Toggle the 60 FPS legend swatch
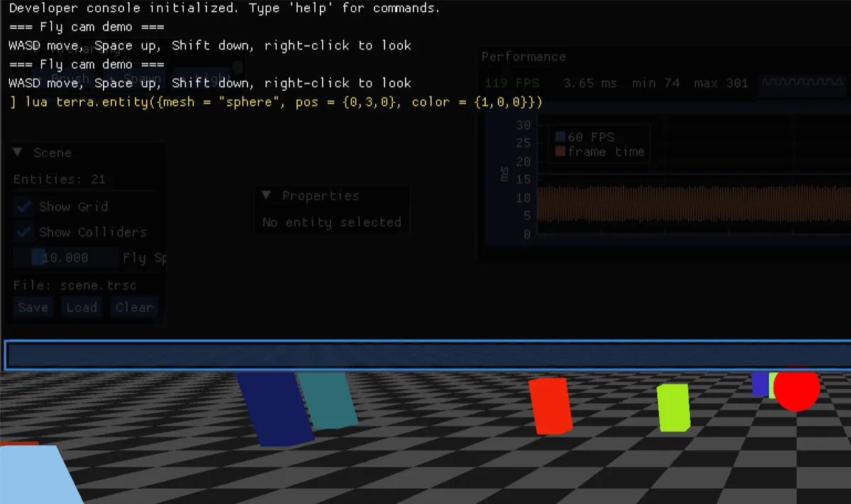The image size is (851, 504). pyautogui.click(x=560, y=138)
